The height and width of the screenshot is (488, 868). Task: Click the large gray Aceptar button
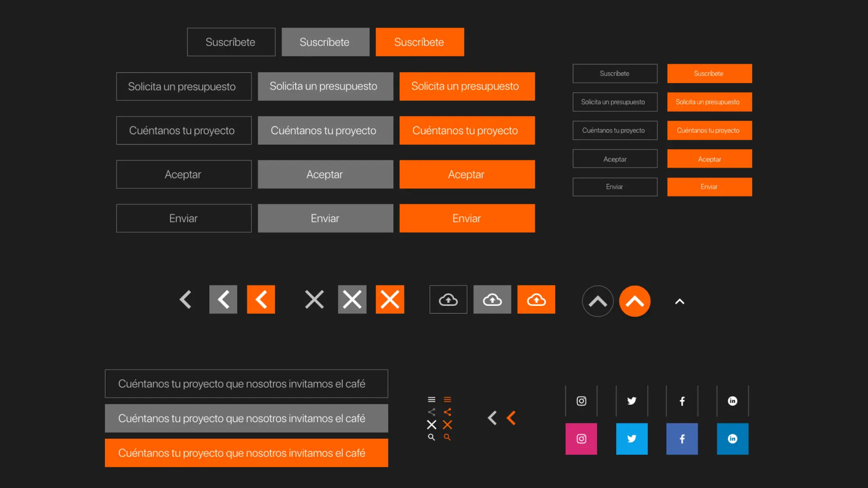325,174
